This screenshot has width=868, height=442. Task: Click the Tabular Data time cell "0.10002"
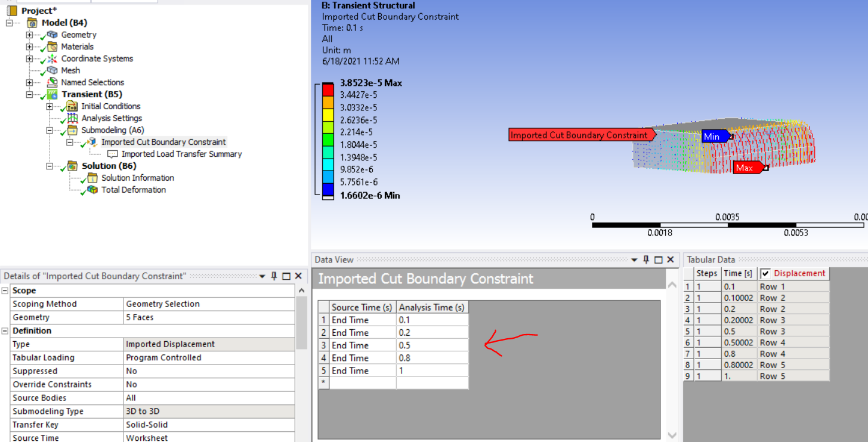click(740, 298)
